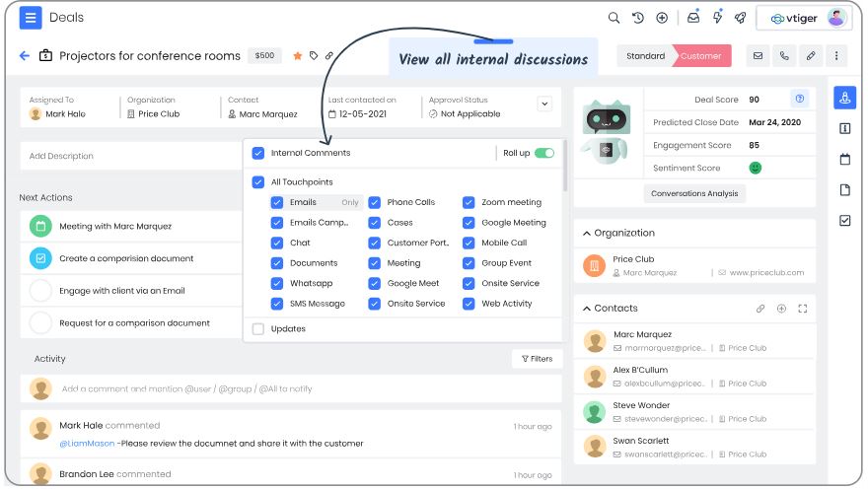Open Price Club organization link
The width and height of the screenshot is (868, 490).
click(633, 259)
